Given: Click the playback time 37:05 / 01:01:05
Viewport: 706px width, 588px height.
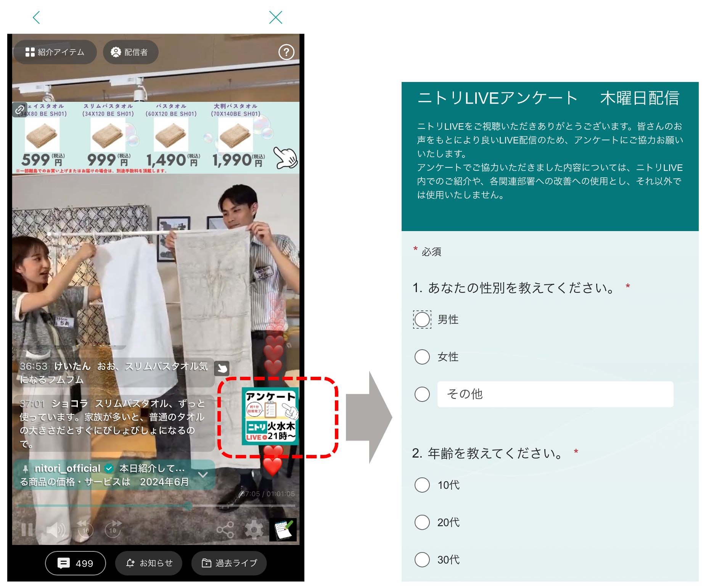Looking at the screenshot, I should click(x=268, y=494).
